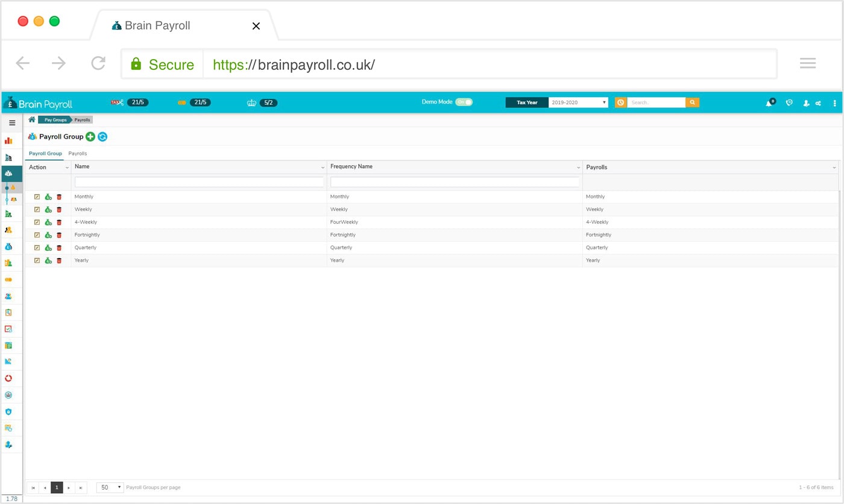Click the browser back arrow

click(23, 63)
